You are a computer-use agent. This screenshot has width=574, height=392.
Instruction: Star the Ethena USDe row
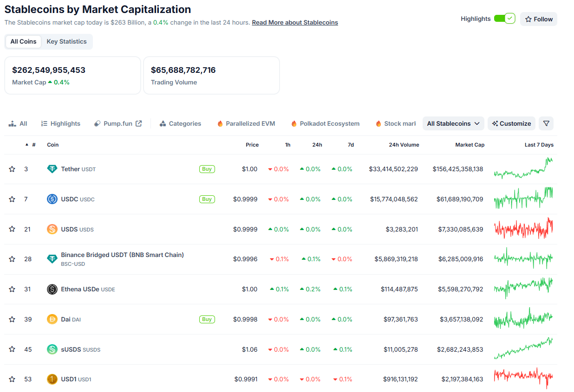12,289
